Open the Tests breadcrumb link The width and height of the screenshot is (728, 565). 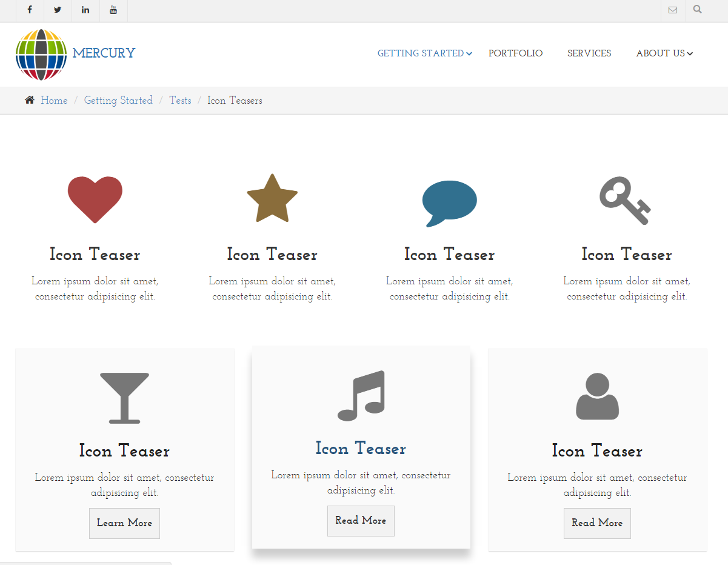(x=180, y=101)
